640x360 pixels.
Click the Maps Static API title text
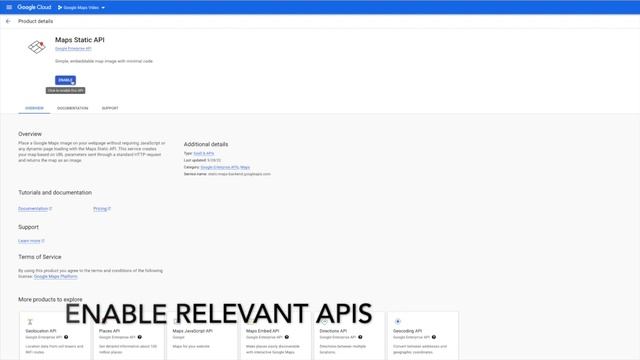[80, 40]
